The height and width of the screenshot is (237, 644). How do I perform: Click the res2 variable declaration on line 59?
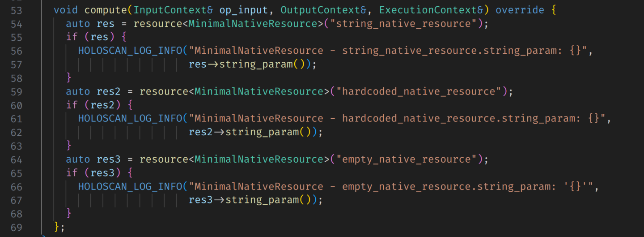tap(109, 91)
